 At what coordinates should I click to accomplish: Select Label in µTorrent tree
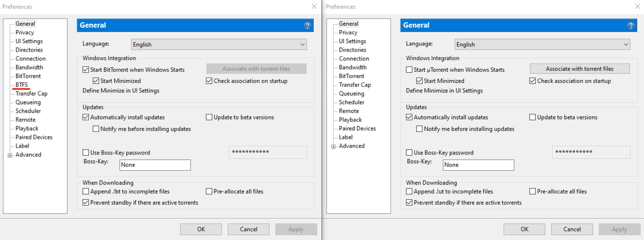pos(346,137)
